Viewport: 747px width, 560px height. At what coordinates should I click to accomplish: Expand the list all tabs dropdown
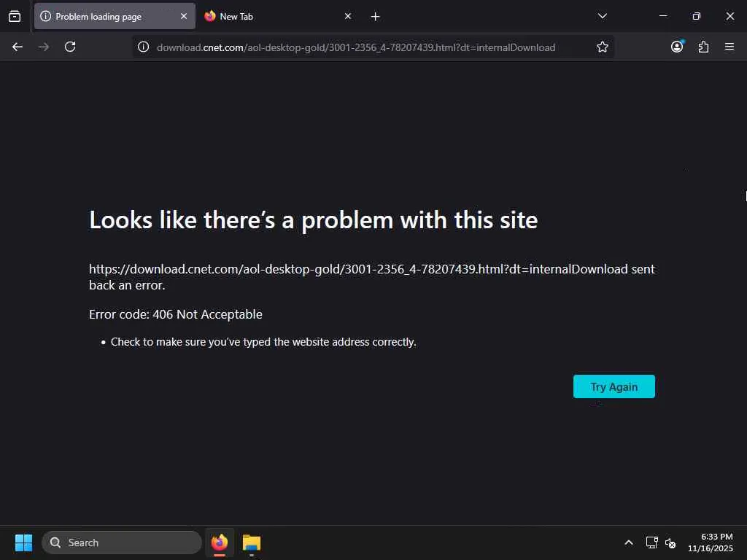tap(602, 16)
